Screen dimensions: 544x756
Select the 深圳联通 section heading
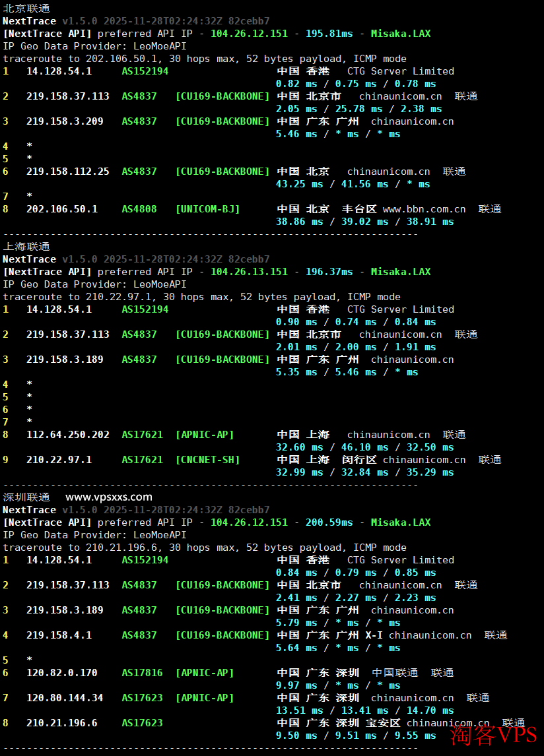(x=26, y=497)
